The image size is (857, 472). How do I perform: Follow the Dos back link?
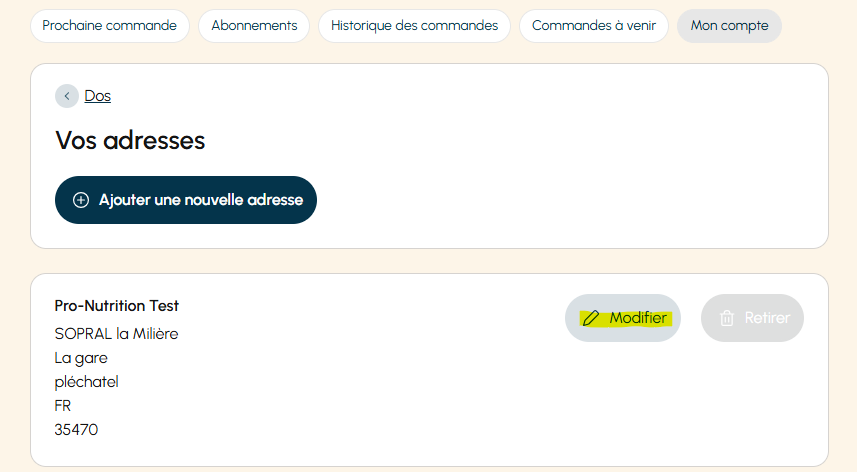97,96
